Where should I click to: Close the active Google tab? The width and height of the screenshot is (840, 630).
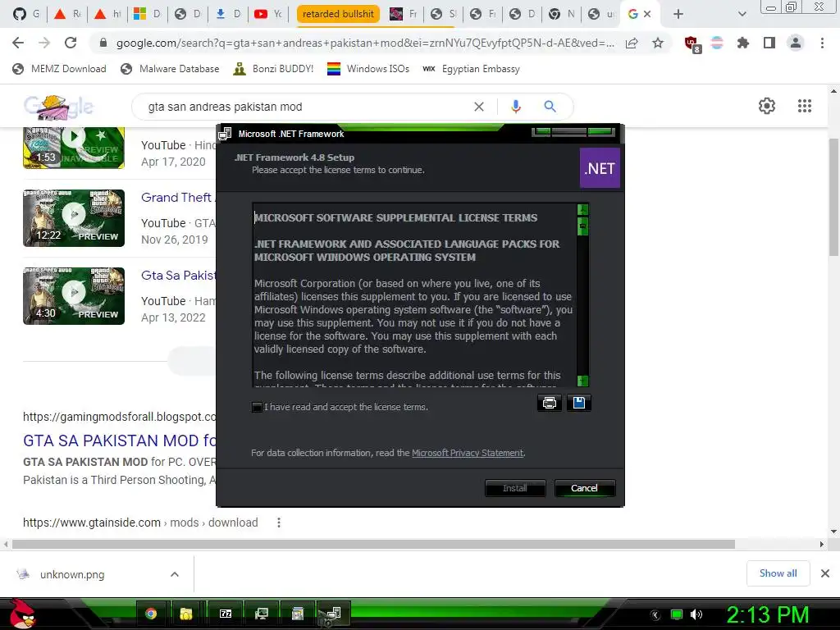648,14
